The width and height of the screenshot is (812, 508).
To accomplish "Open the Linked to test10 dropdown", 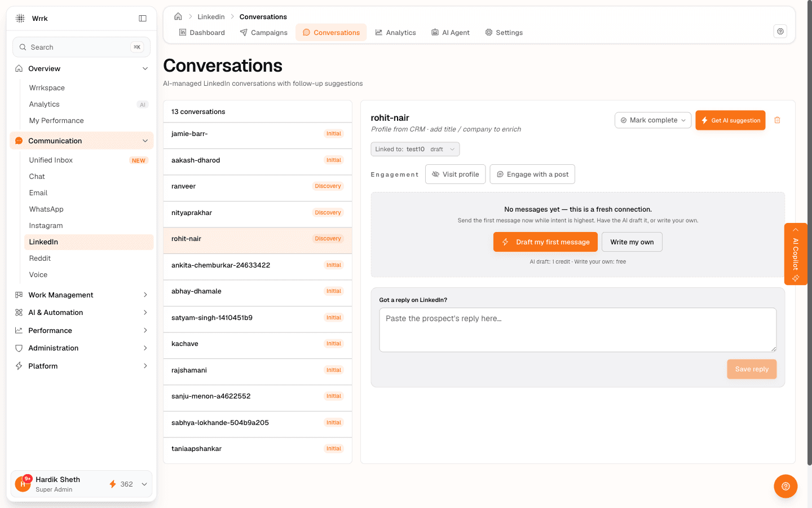I will pyautogui.click(x=415, y=149).
